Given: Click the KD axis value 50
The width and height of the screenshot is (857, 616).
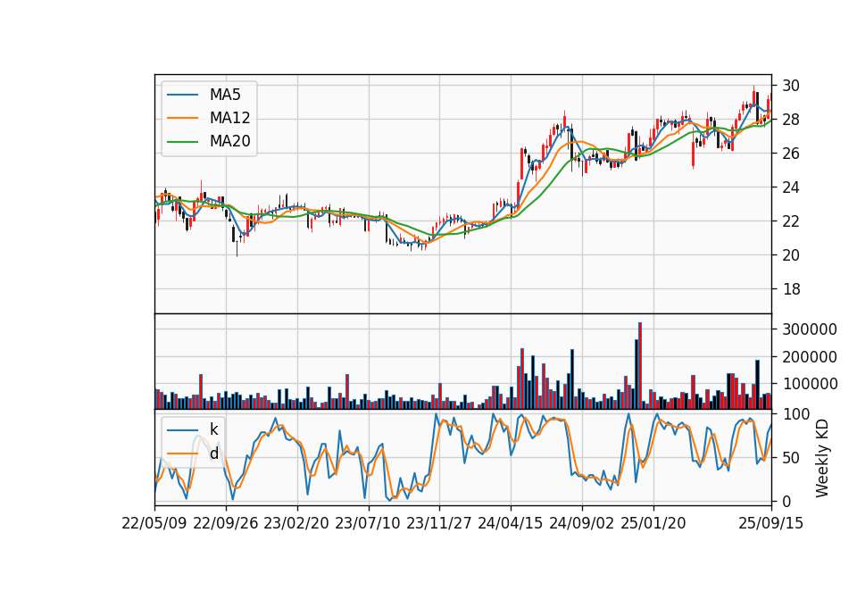Looking at the screenshot, I should click(x=791, y=458).
